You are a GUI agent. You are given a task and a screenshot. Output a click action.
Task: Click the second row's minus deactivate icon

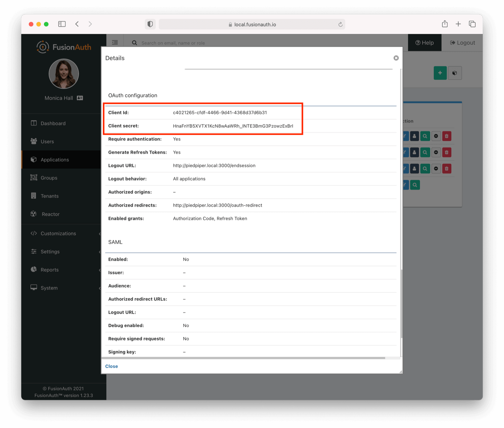click(x=436, y=152)
